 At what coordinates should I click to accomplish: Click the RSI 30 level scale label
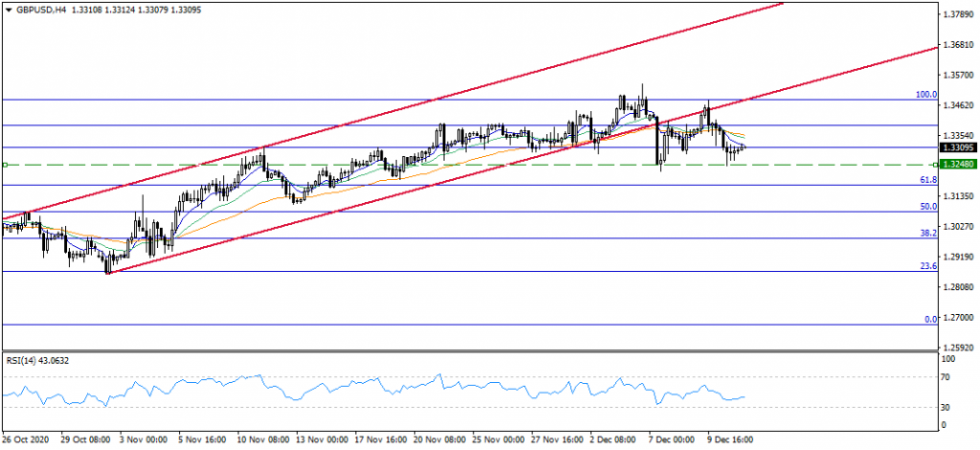tap(947, 407)
